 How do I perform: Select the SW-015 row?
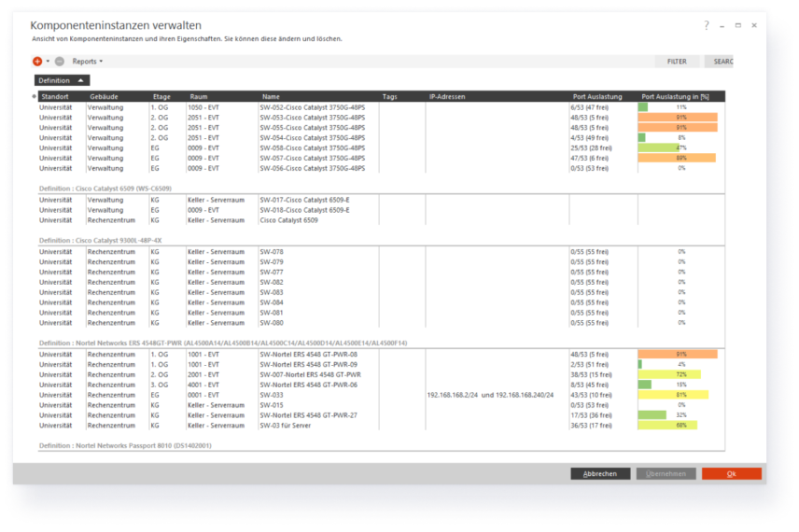pyautogui.click(x=381, y=405)
